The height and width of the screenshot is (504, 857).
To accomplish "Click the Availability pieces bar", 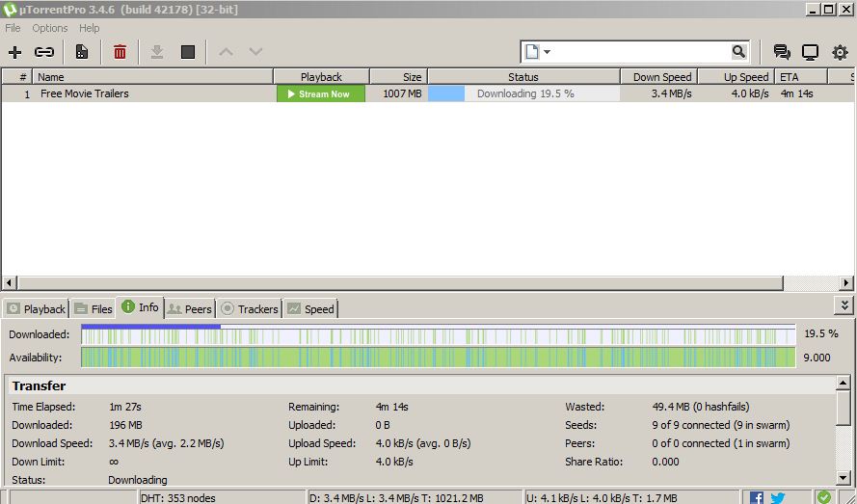I will (x=439, y=358).
